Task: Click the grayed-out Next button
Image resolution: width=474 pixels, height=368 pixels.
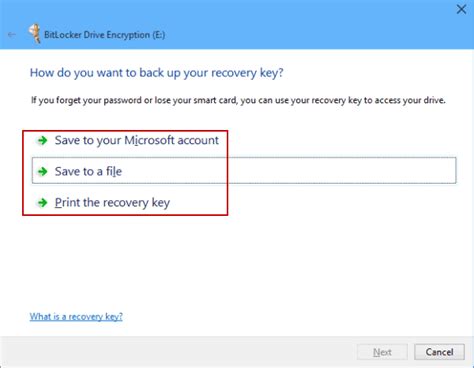Action: pyautogui.click(x=382, y=352)
